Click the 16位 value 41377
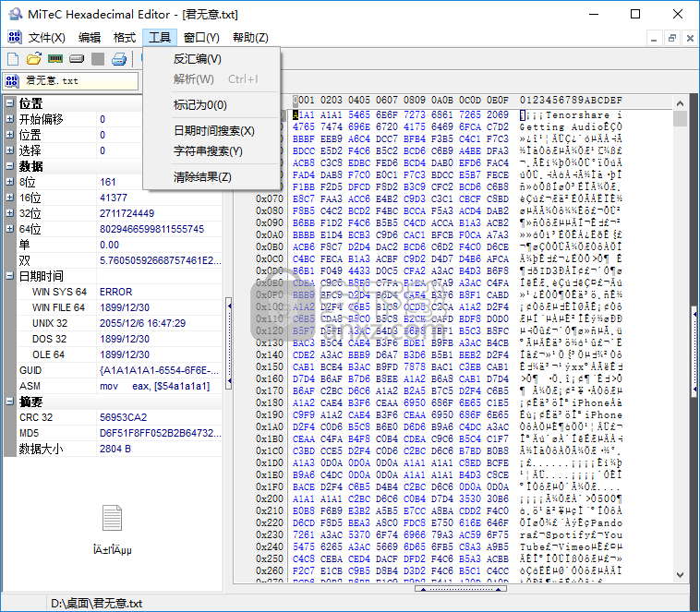Screen dimensions: 700x612 coord(114,198)
